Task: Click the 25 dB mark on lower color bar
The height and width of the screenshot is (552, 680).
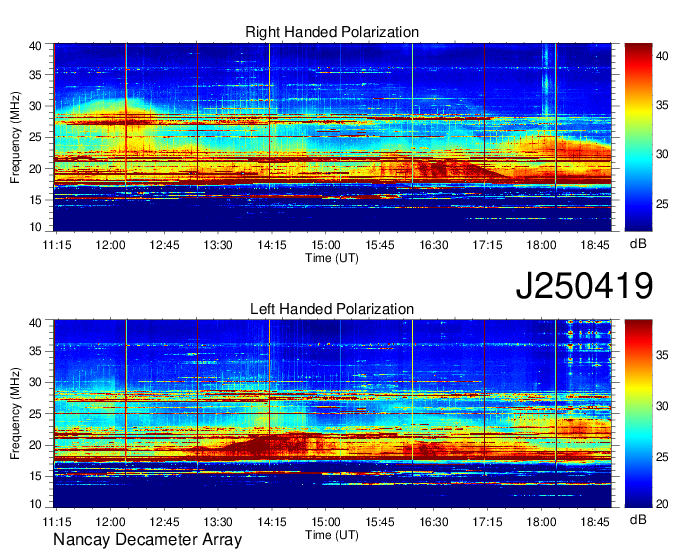Action: pos(662,457)
